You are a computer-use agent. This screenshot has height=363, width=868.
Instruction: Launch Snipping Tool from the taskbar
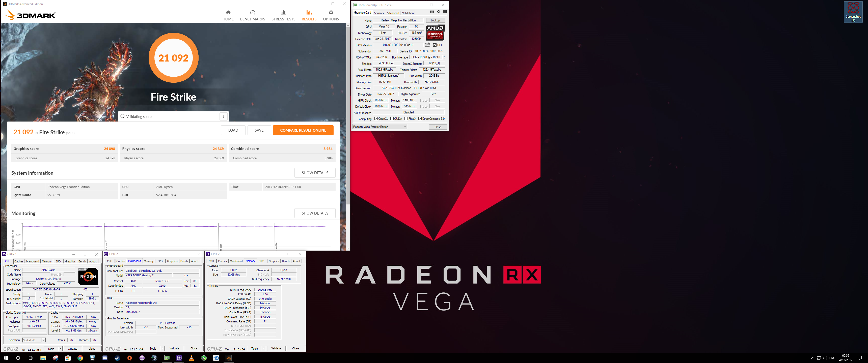pos(55,358)
